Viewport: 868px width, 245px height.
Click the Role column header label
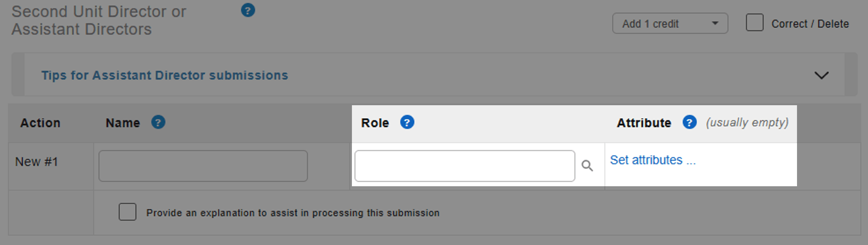click(375, 123)
